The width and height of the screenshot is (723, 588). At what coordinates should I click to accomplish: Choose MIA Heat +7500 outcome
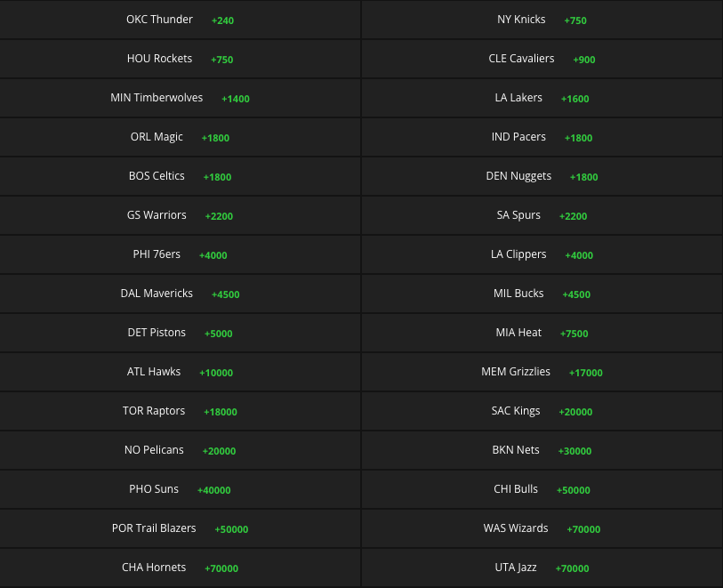tap(542, 334)
